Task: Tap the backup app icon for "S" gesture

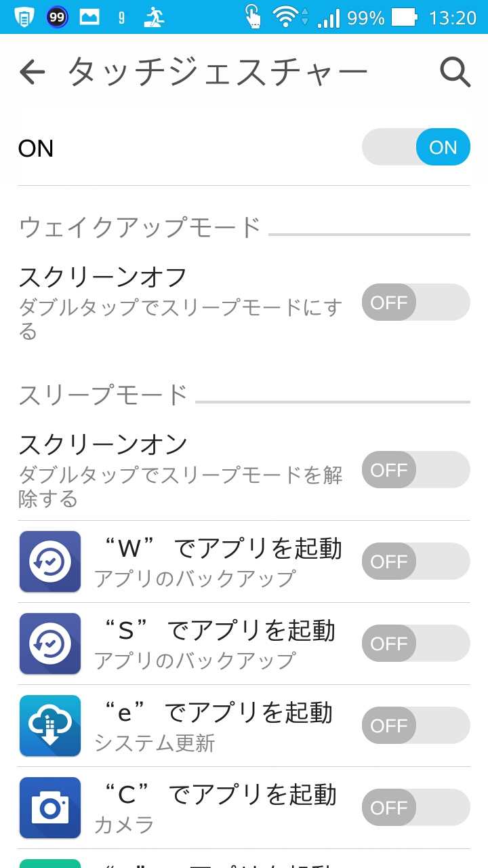Action: click(x=50, y=644)
